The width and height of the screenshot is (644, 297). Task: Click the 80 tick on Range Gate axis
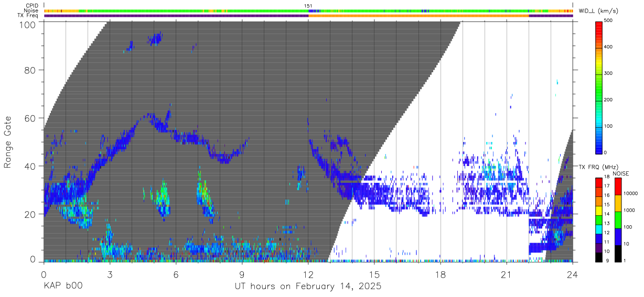pos(30,70)
